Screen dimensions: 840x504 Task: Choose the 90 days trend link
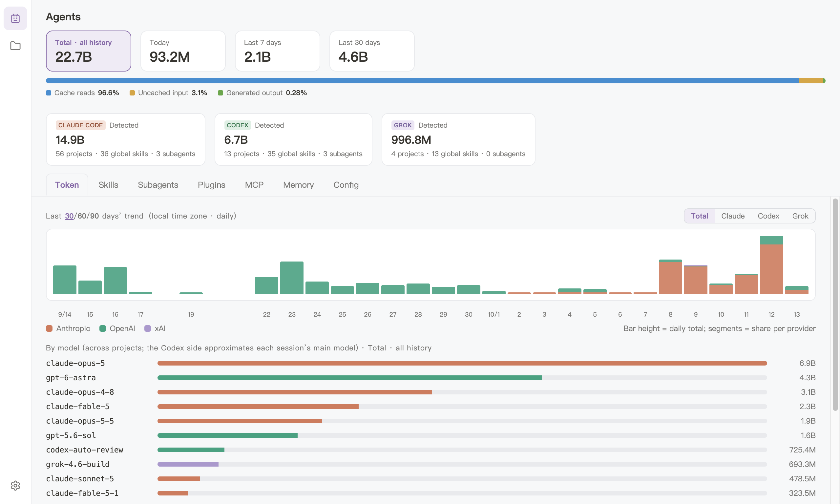pyautogui.click(x=94, y=216)
